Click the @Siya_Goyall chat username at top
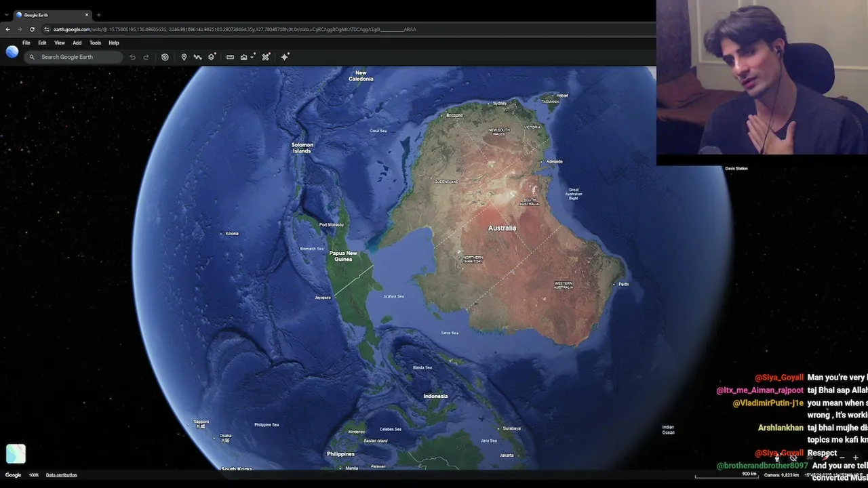The image size is (868, 488). point(778,378)
